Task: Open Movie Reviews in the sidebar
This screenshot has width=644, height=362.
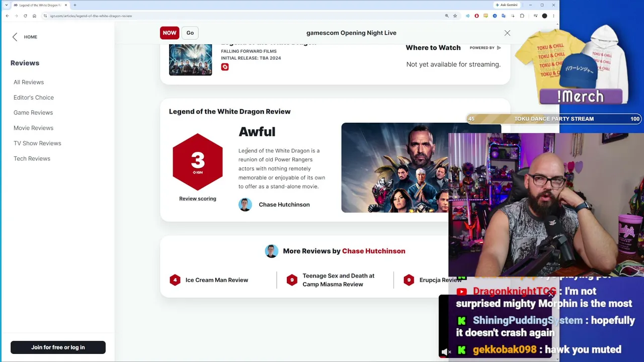Action: (33, 128)
